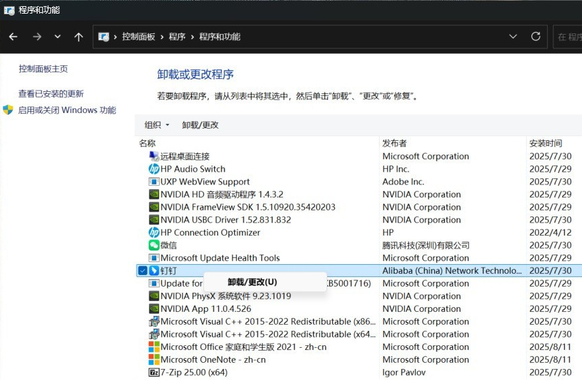Image resolution: width=582 pixels, height=380 pixels.
Task: Click the UXP WebView Support icon
Action: [154, 181]
